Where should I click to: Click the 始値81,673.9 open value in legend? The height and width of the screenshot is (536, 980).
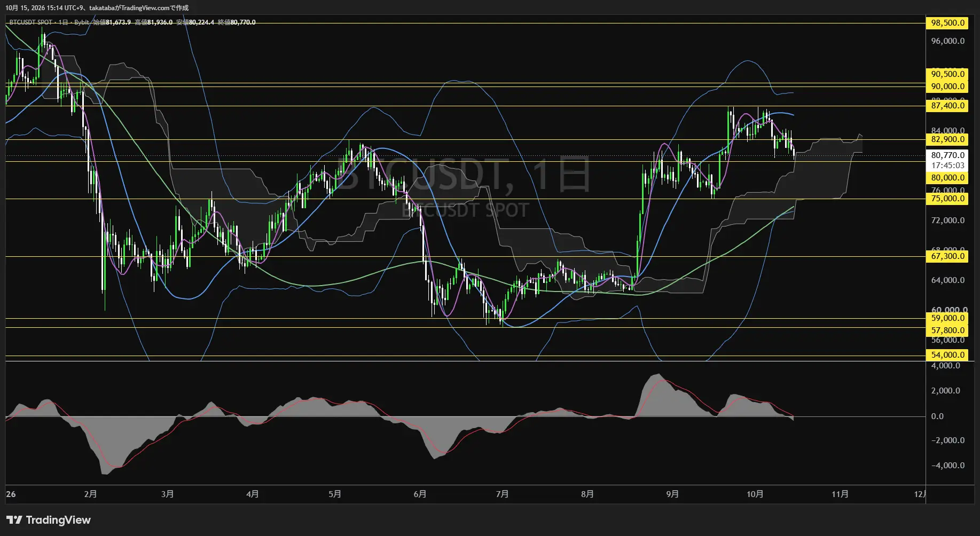112,22
